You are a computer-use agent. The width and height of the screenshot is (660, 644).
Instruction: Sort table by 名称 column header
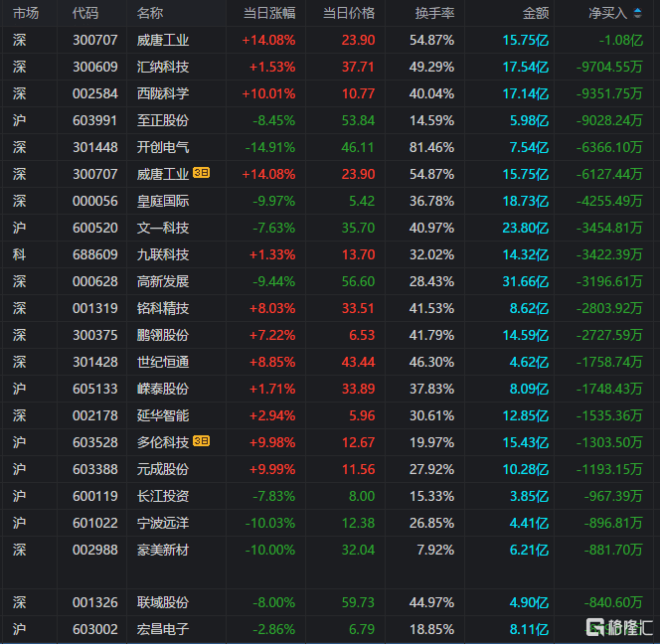pyautogui.click(x=150, y=14)
